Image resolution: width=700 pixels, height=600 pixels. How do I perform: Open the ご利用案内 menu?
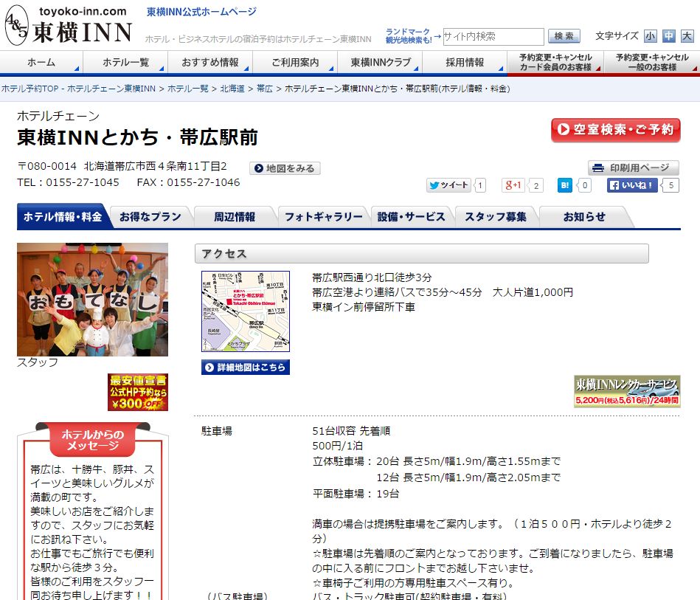(x=295, y=62)
